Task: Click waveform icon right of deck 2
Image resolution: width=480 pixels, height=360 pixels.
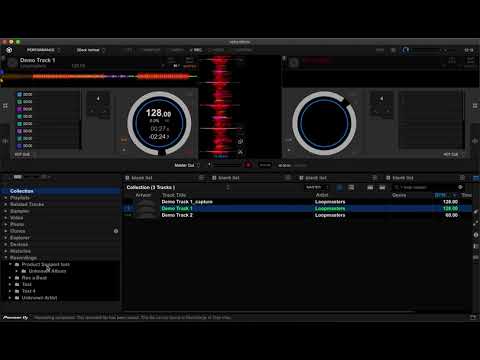Action: pyautogui.click(x=475, y=141)
